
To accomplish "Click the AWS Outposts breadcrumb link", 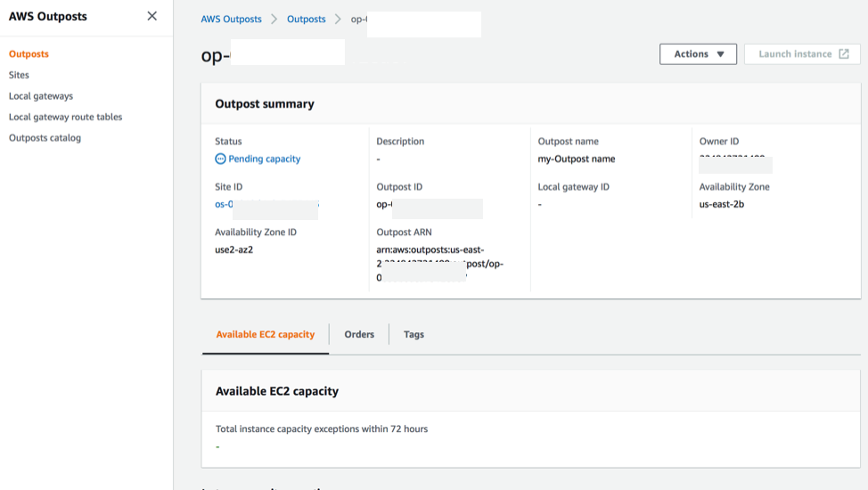I will pos(231,19).
